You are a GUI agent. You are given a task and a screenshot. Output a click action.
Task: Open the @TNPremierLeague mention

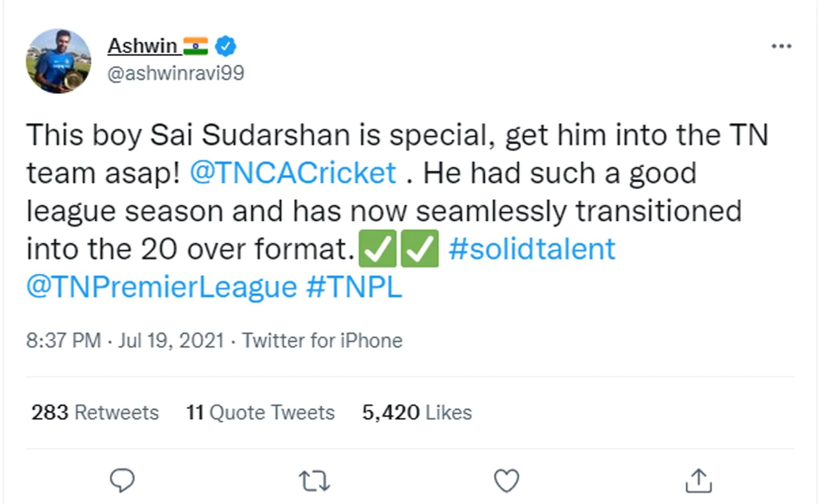tap(162, 287)
